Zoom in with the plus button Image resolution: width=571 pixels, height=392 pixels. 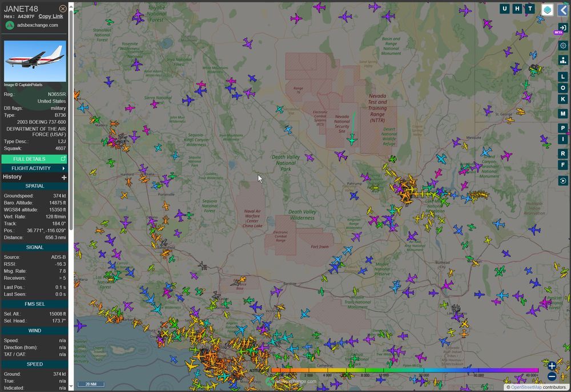552,366
